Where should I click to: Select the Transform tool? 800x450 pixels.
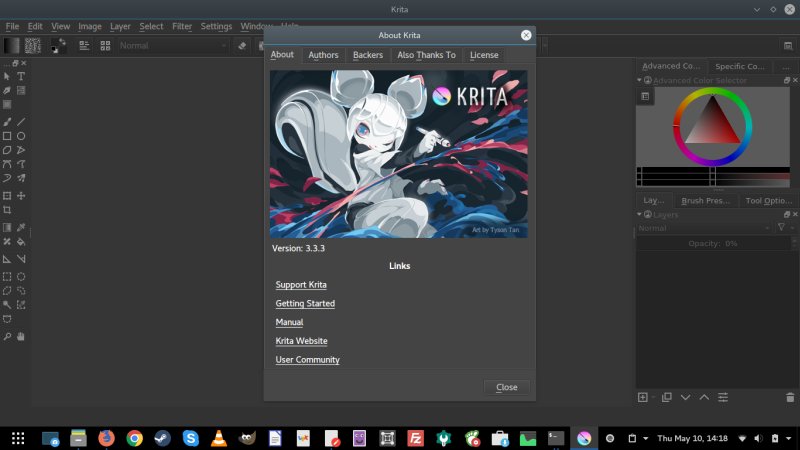[7, 196]
